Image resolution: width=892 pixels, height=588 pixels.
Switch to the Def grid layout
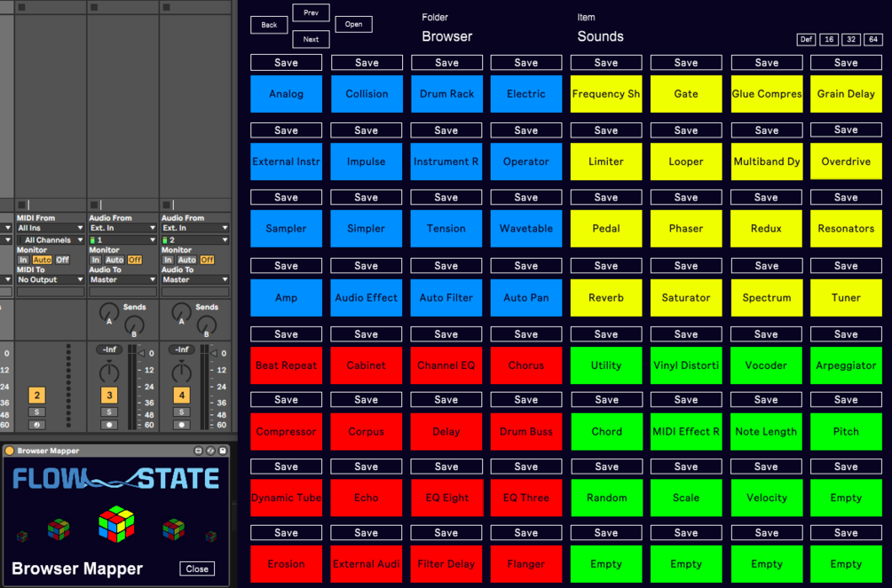pyautogui.click(x=806, y=40)
